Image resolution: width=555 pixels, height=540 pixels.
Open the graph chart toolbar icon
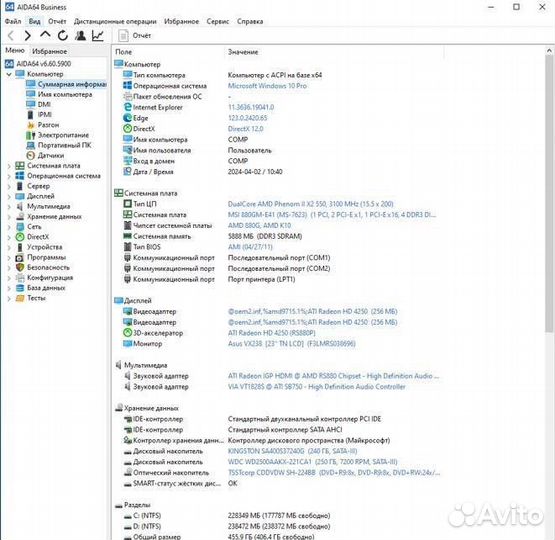click(x=98, y=35)
